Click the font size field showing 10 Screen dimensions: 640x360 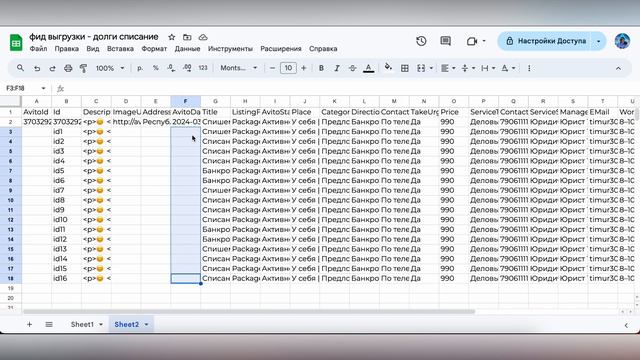pos(288,68)
